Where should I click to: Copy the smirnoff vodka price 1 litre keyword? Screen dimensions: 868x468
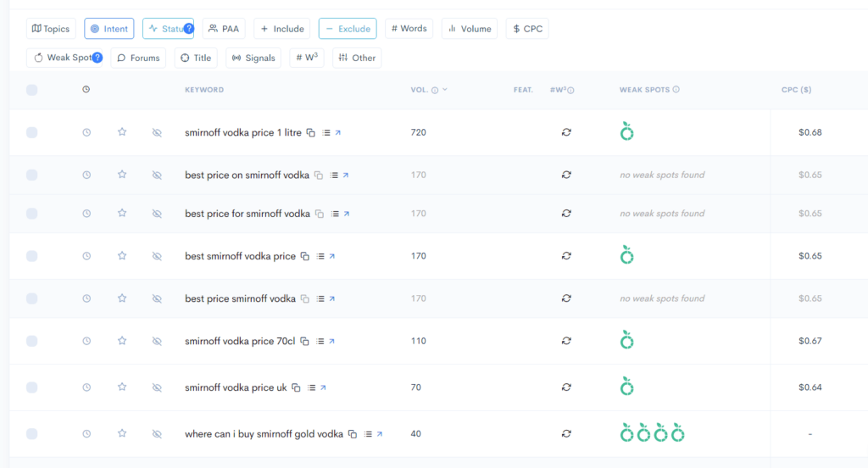pyautogui.click(x=311, y=132)
